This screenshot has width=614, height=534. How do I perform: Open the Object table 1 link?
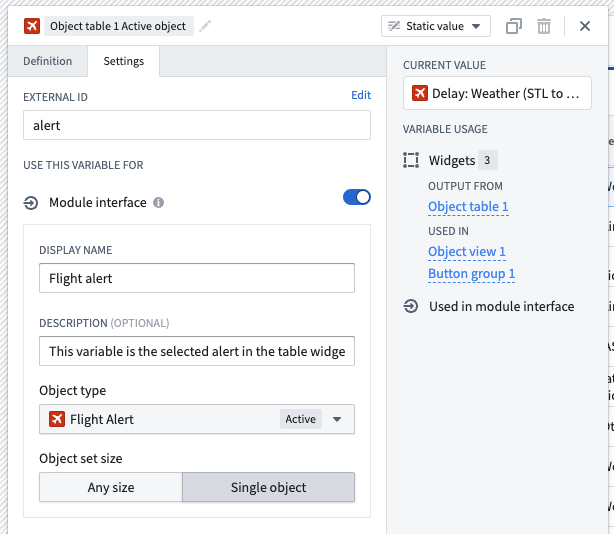(x=468, y=206)
